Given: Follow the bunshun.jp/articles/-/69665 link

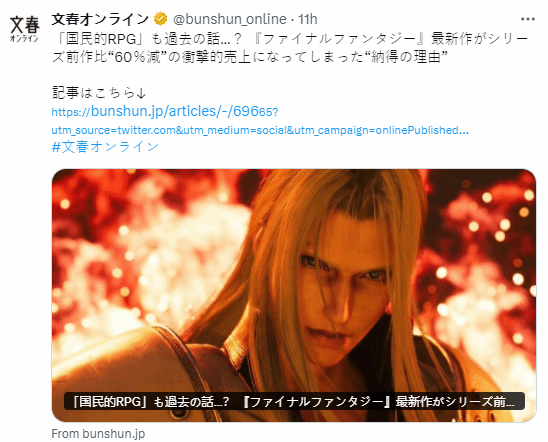Looking at the screenshot, I should tap(165, 111).
